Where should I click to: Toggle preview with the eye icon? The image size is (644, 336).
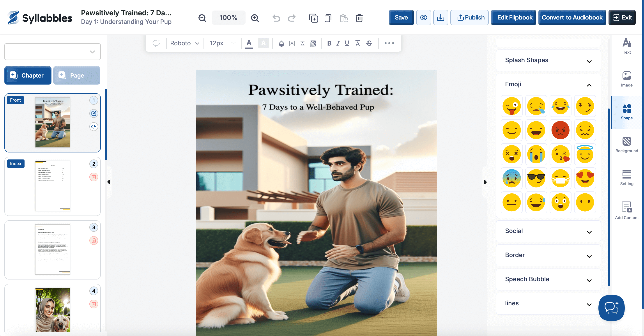[423, 18]
